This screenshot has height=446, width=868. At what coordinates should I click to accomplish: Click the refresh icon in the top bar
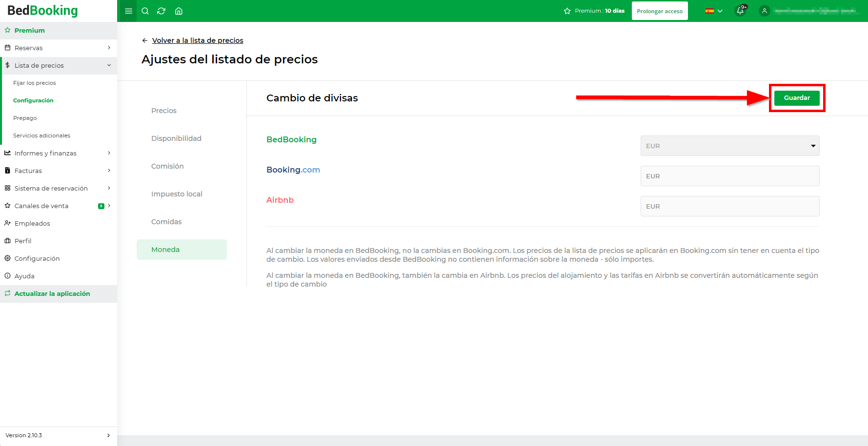click(161, 11)
